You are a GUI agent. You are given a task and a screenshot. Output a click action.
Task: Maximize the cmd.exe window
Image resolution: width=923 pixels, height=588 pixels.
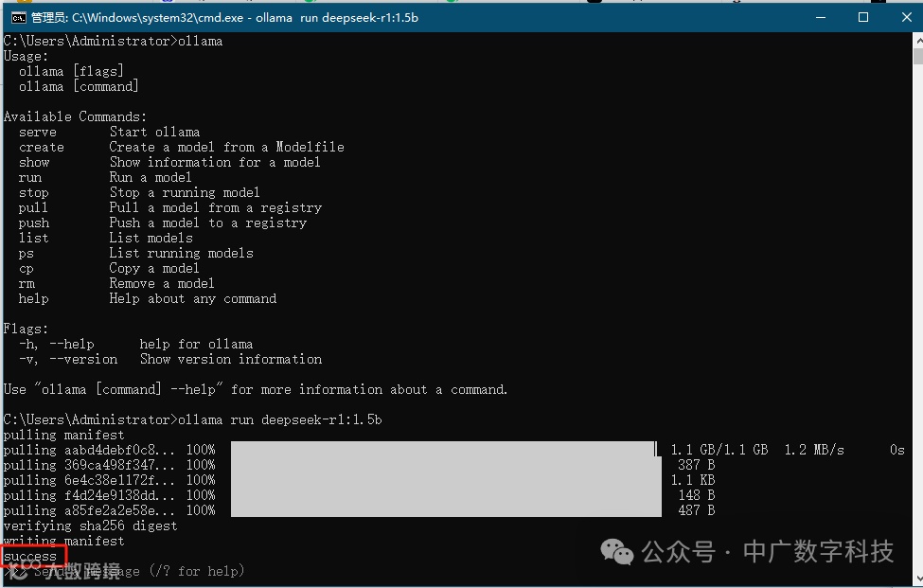point(863,18)
